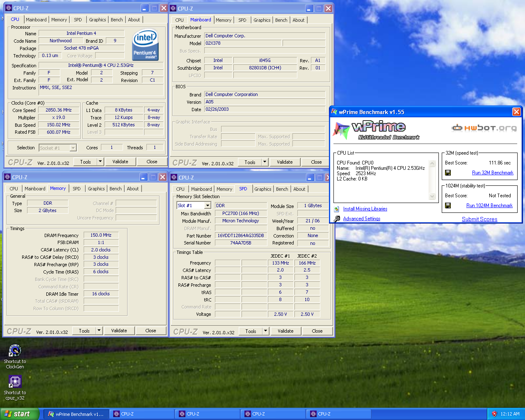The width and height of the screenshot is (525, 420).
Task: Switch to SPD tab in Memory window
Action: click(x=77, y=189)
